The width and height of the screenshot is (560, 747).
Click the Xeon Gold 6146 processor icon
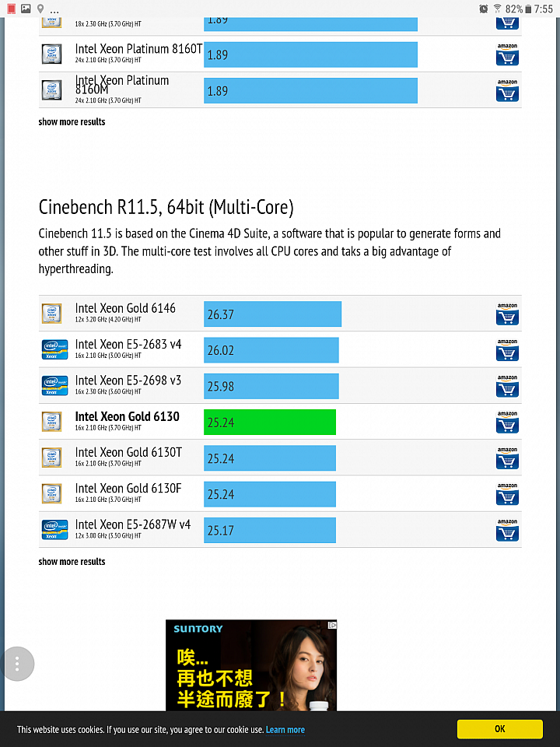51,314
